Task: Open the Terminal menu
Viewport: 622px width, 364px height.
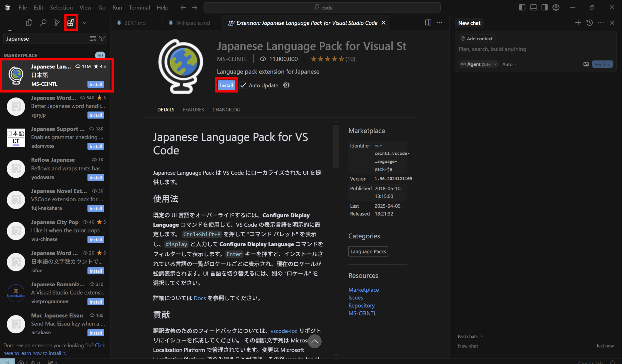Action: click(139, 8)
